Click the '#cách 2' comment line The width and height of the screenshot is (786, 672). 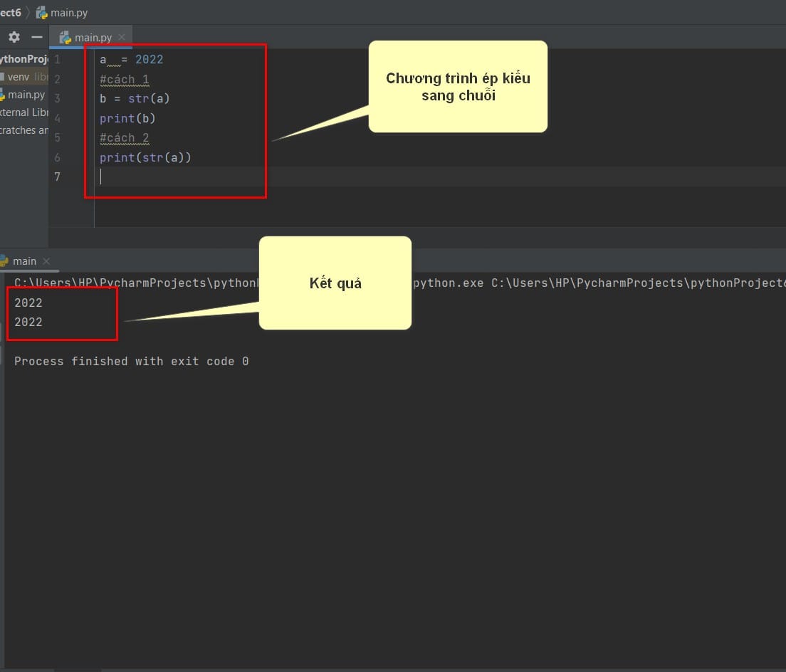[125, 138]
